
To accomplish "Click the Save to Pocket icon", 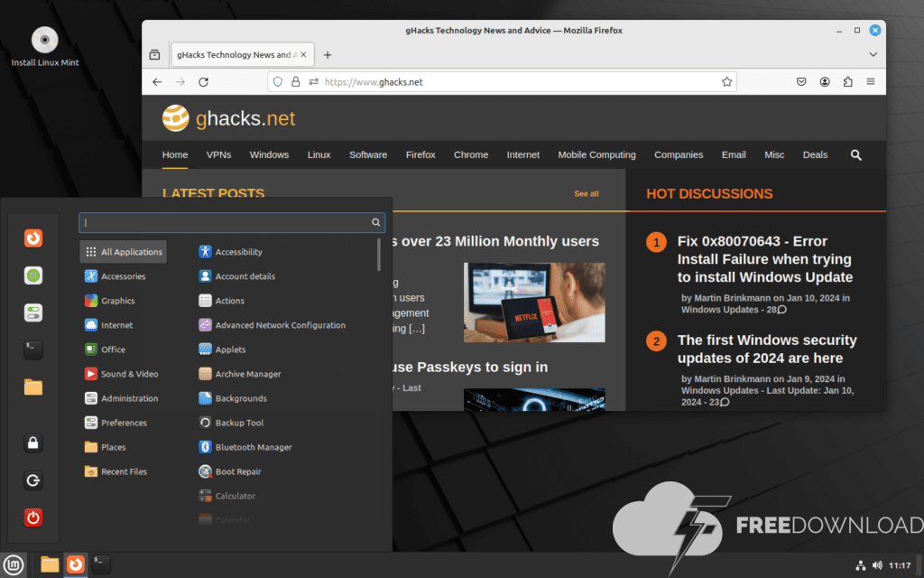I will coord(801,82).
